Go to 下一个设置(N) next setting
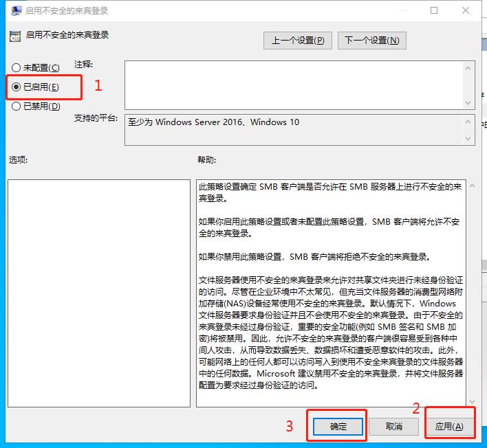 pos(371,41)
